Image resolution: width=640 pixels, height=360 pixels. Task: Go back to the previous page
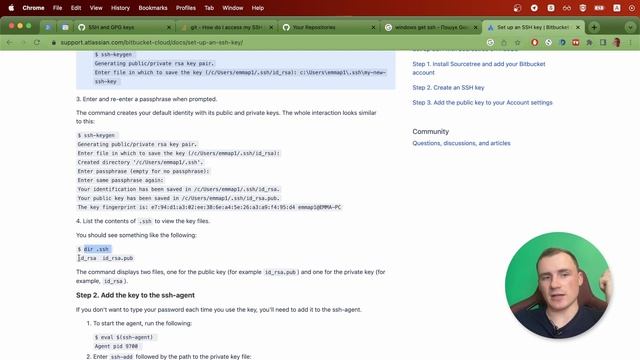[9, 42]
